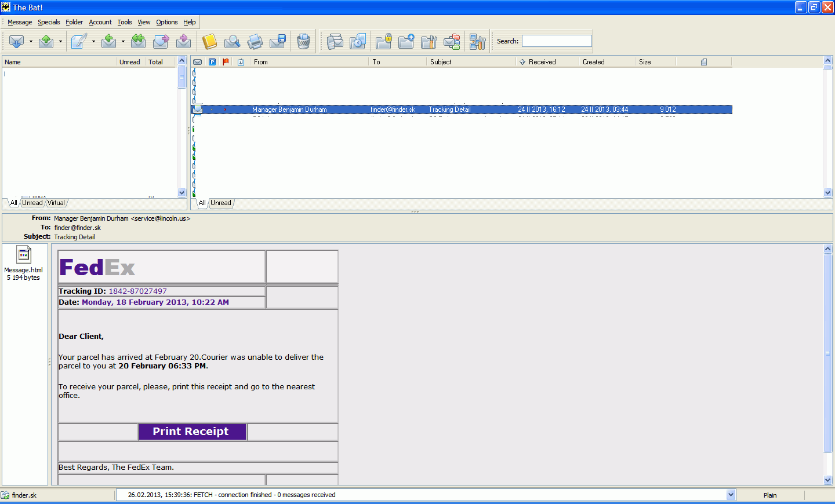Forward the selected message
Screen dimensions: 835x504
point(161,41)
